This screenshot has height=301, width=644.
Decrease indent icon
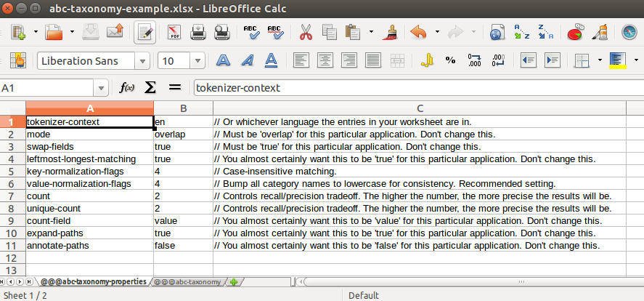[528, 61]
